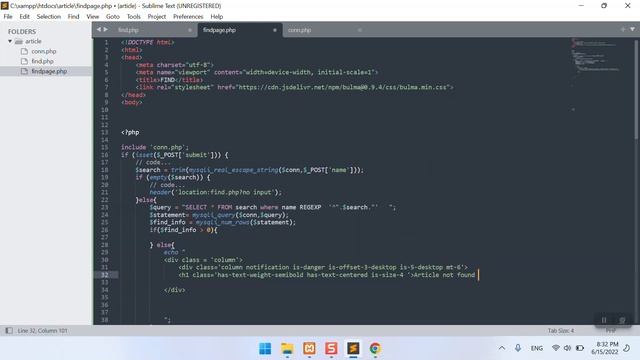Click the findpage.php file icon in sidebar
Image resolution: width=640 pixels, height=360 pixels.
tap(24, 71)
